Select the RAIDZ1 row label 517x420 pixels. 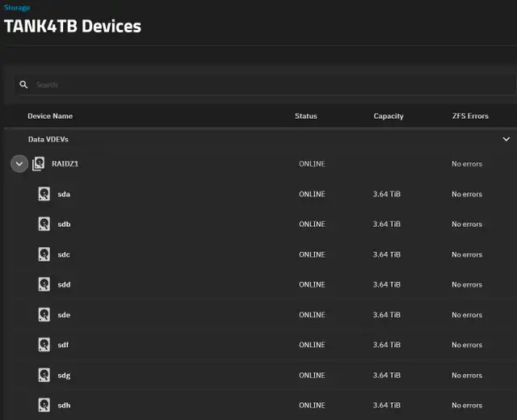(65, 164)
